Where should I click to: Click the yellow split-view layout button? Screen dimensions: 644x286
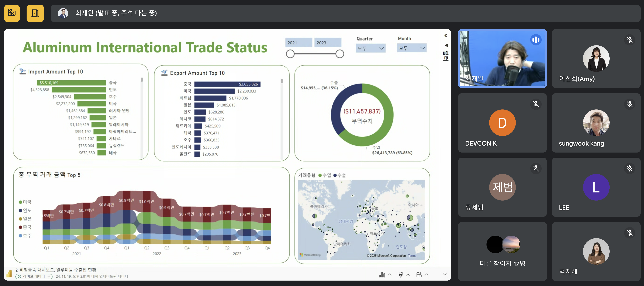[35, 13]
